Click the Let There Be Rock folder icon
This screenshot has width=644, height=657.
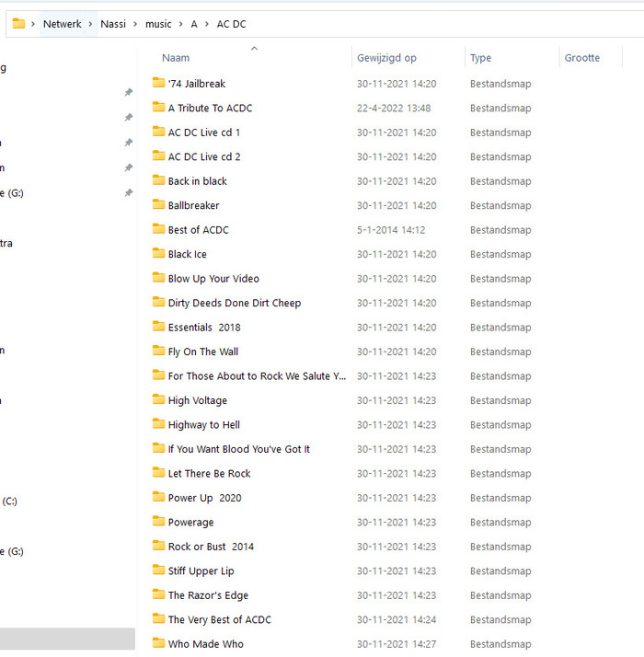[x=158, y=472]
